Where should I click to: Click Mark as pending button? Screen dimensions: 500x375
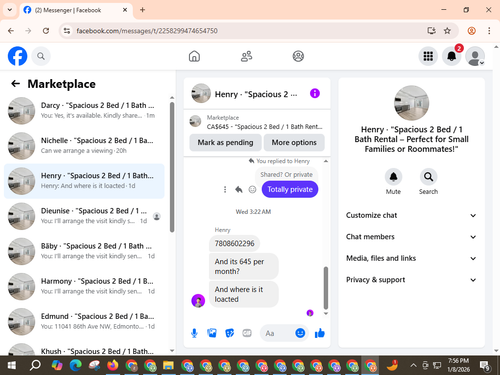(x=225, y=142)
